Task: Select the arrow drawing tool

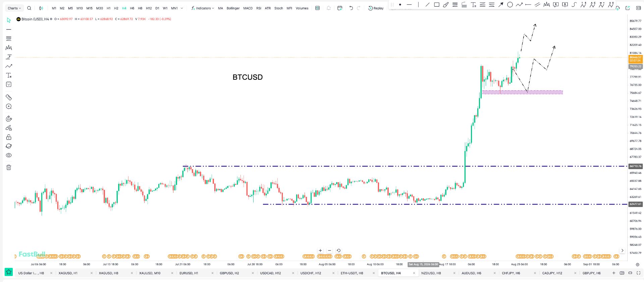Action: point(501,5)
